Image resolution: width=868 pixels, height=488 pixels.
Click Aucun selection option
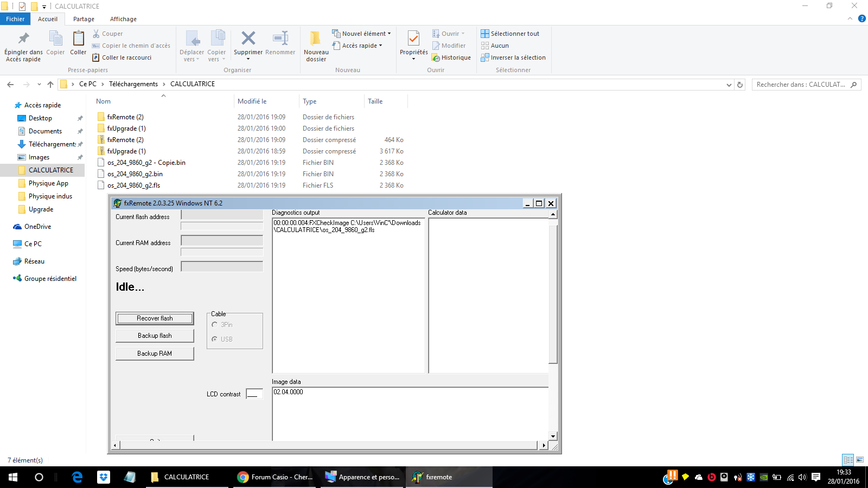click(495, 46)
